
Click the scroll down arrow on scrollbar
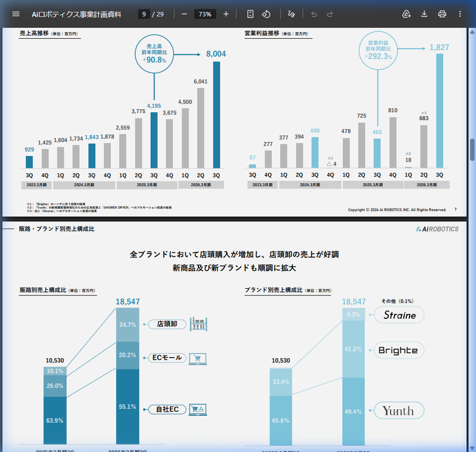tap(472, 448)
